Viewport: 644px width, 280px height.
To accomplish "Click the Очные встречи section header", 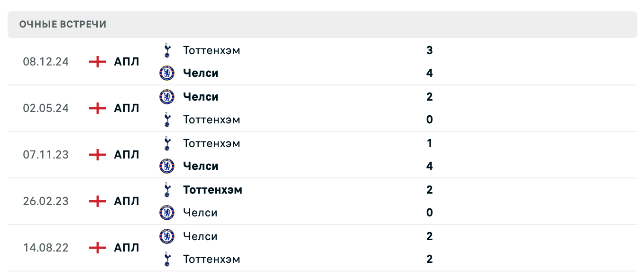I will (63, 24).
